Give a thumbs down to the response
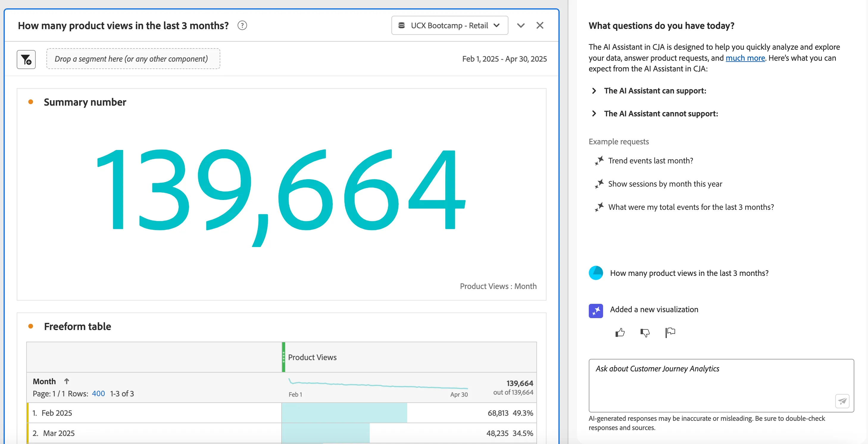 point(645,332)
